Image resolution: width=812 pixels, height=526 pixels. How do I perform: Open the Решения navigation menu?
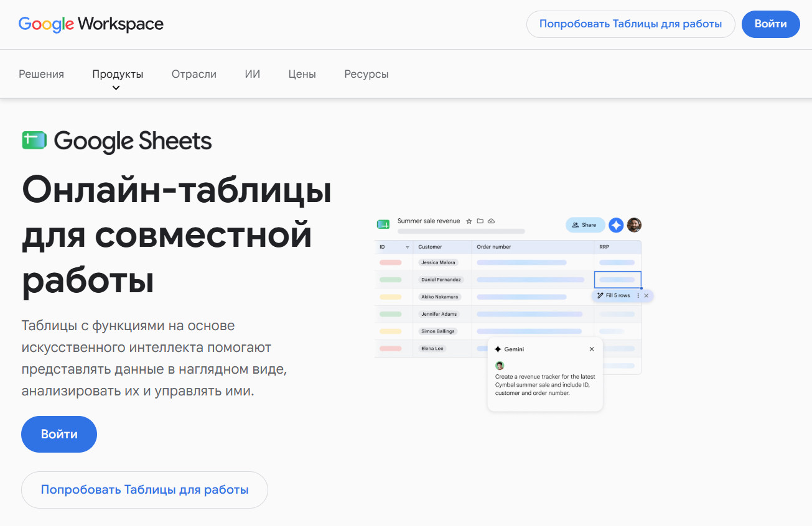click(x=41, y=74)
